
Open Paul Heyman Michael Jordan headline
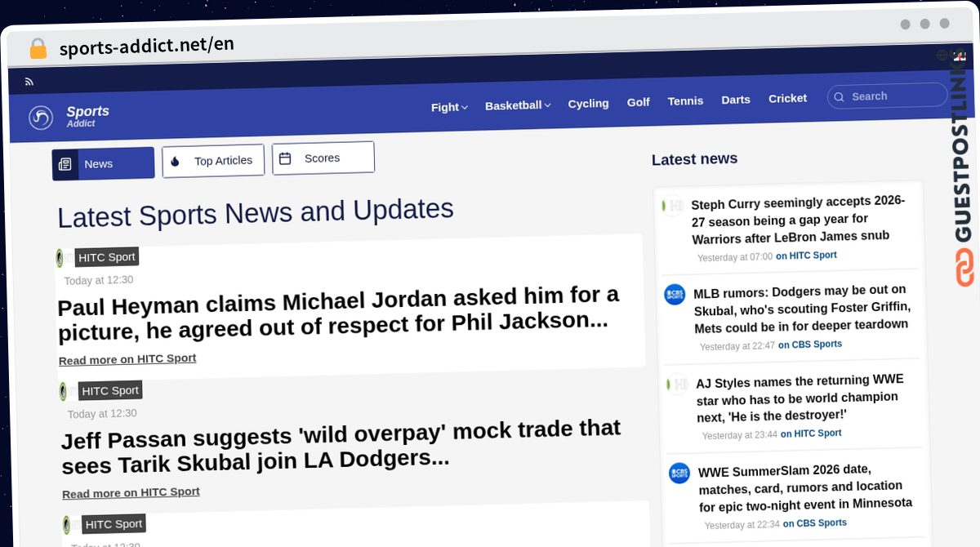pyautogui.click(x=338, y=313)
